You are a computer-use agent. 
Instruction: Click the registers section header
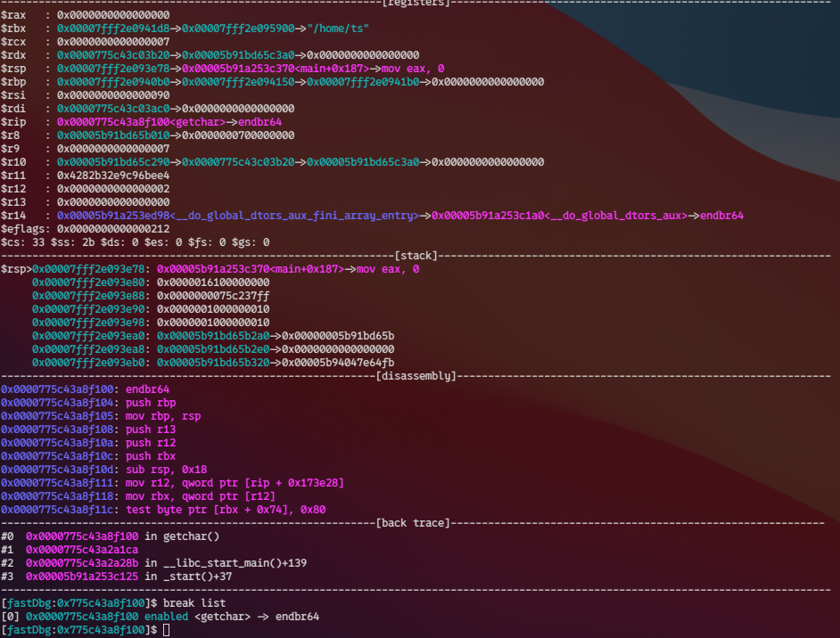[416, 4]
